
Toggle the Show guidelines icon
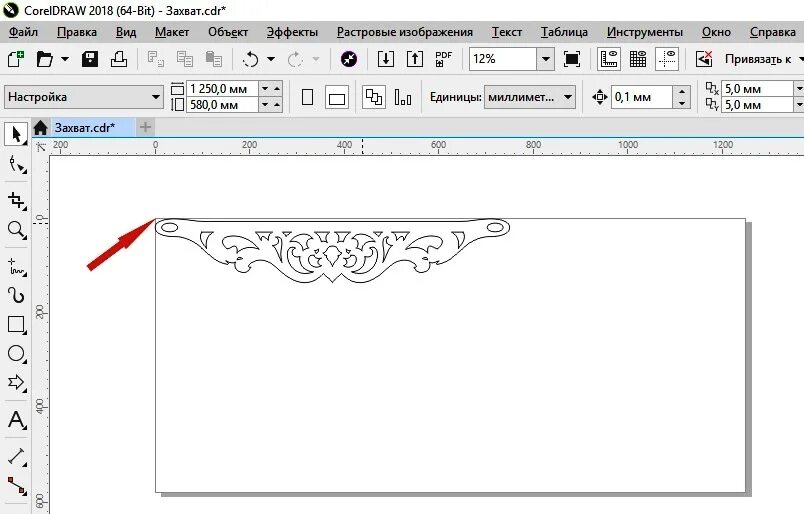click(667, 58)
